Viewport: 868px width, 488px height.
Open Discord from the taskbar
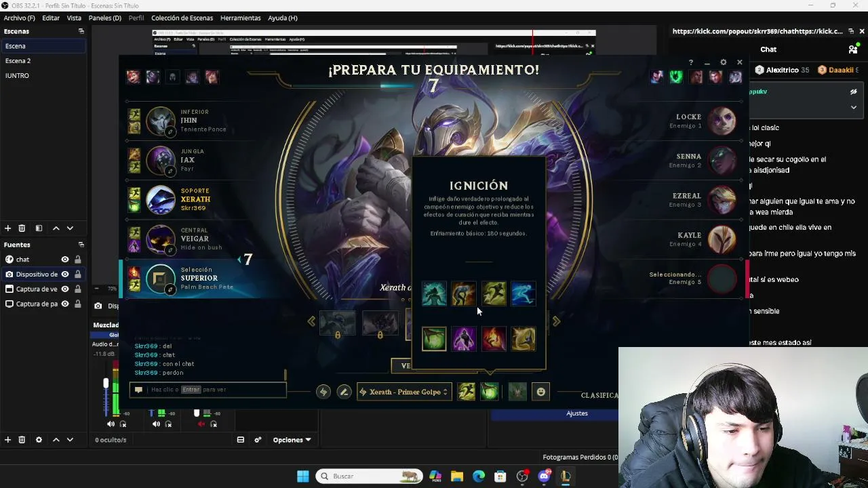coord(544,476)
